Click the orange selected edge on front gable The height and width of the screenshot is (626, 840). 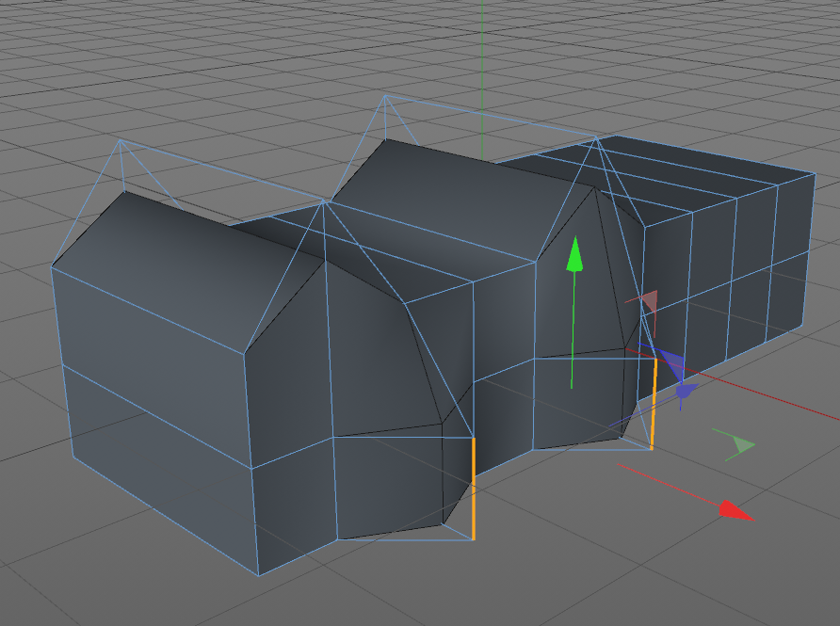(474, 489)
